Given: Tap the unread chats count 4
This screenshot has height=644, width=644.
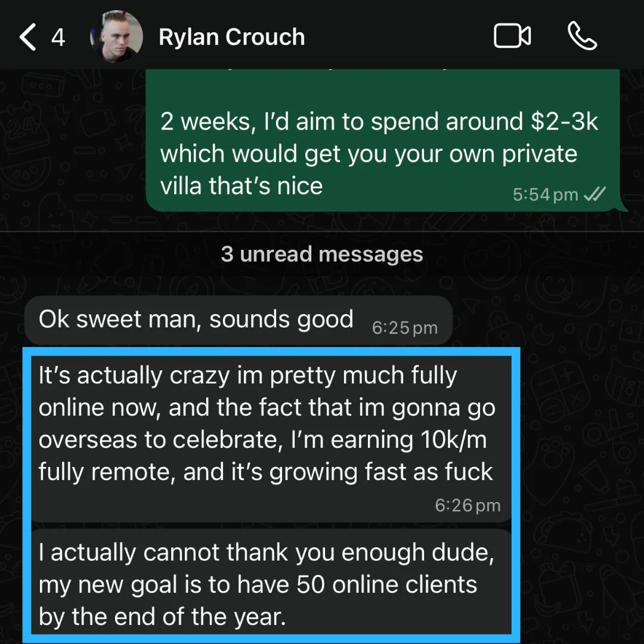Looking at the screenshot, I should click(x=58, y=38).
